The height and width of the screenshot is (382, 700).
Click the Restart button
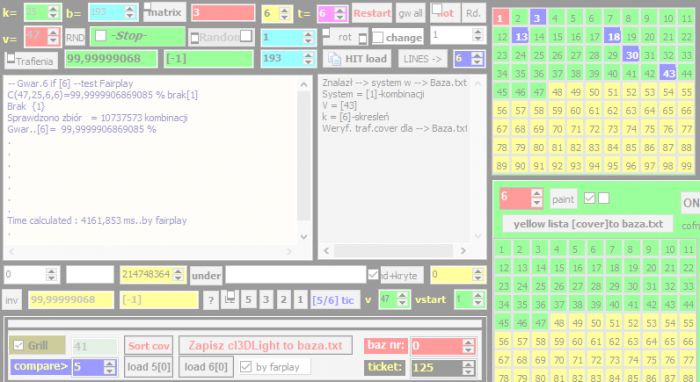[372, 13]
